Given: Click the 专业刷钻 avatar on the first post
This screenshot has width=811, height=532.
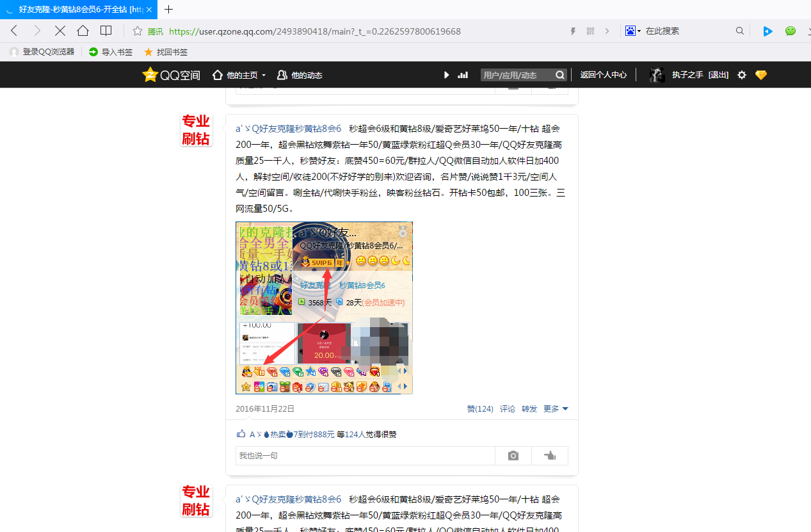Looking at the screenshot, I should tap(196, 130).
